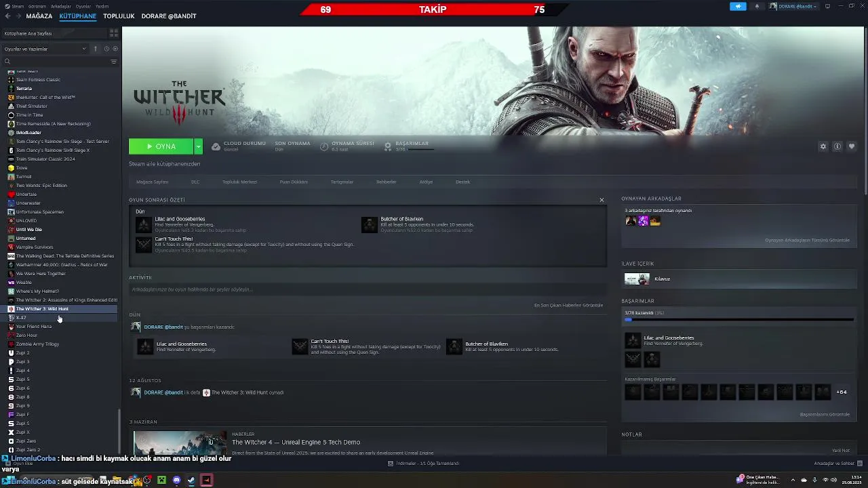Open the Steam menu
868x488 pixels.
18,6
